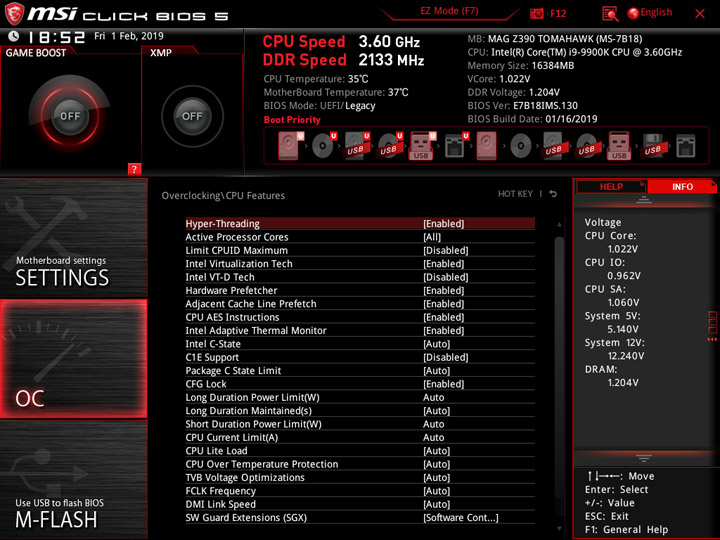
Task: Switch to the INFO tab
Action: click(682, 186)
